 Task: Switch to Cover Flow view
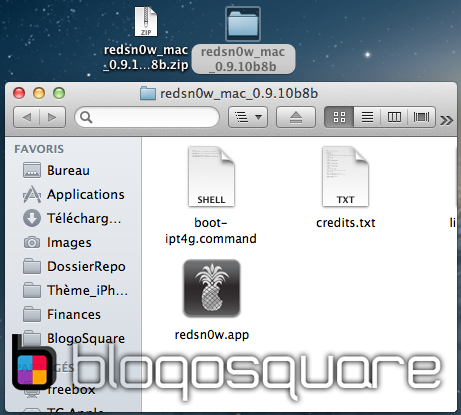pos(421,117)
